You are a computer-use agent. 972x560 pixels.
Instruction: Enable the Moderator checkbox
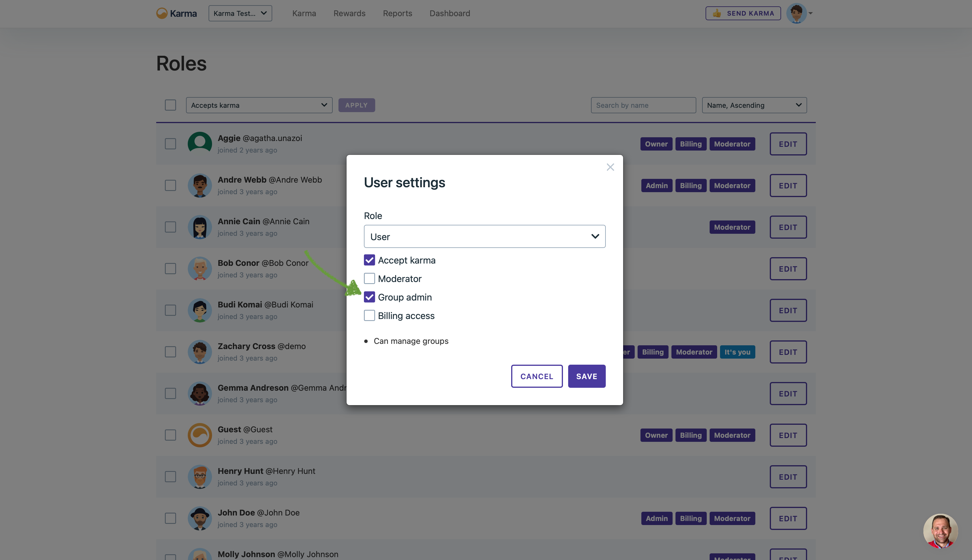point(369,279)
